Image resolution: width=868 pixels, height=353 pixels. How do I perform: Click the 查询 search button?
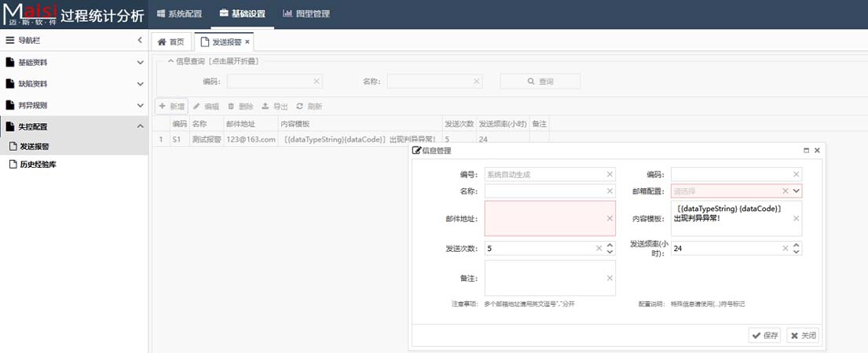pos(540,81)
